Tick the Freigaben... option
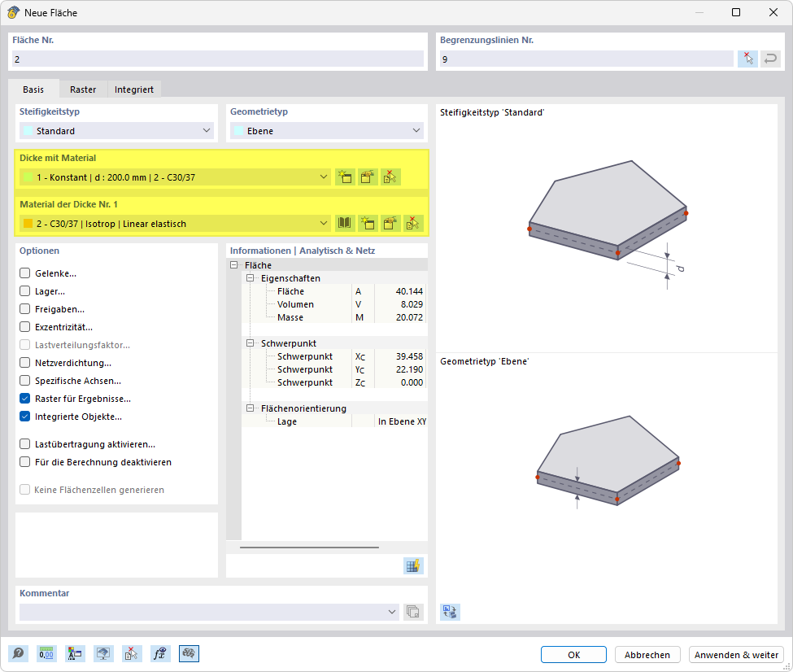The height and width of the screenshot is (672, 793). (24, 309)
